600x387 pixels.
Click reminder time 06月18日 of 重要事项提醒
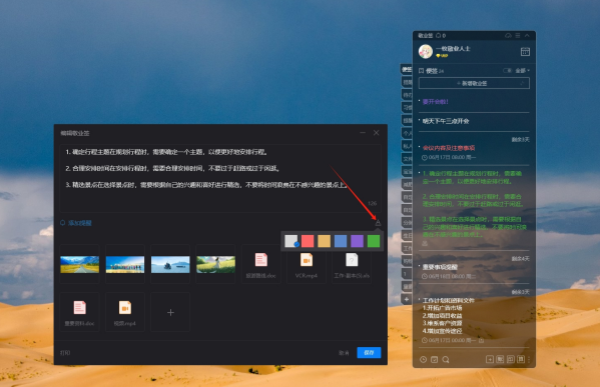pyautogui.click(x=449, y=276)
